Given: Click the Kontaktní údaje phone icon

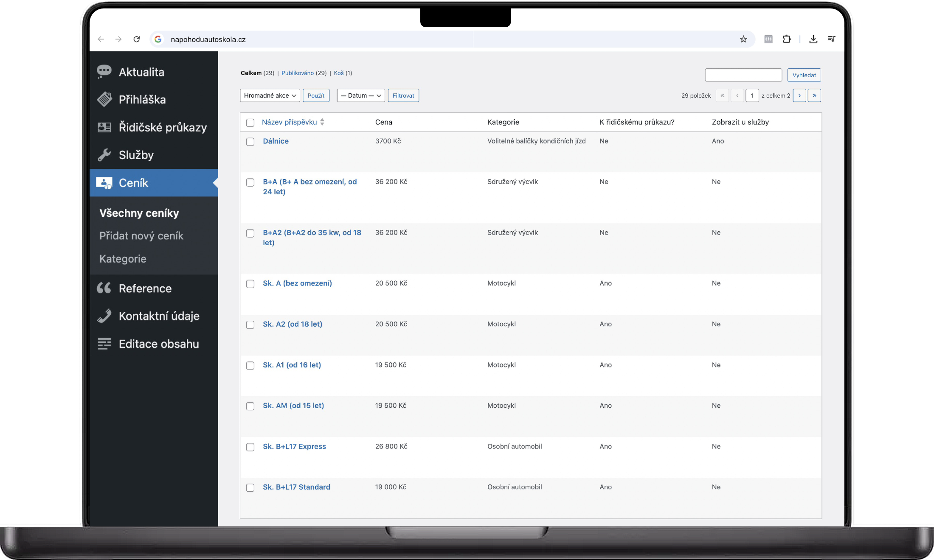Looking at the screenshot, I should [x=104, y=316].
